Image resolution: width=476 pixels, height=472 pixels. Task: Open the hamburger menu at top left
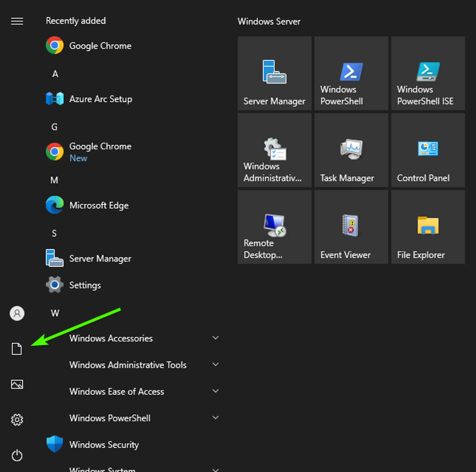pyautogui.click(x=17, y=21)
